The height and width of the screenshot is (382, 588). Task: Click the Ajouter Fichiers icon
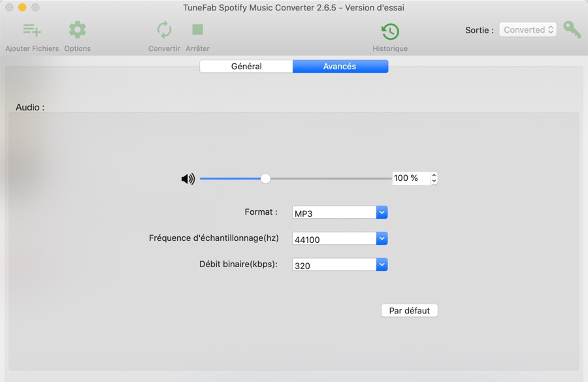point(32,30)
